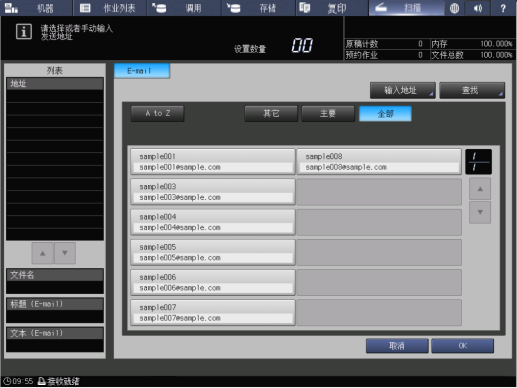Click the 文件总数 total files value
This screenshot has height=388, width=517.
496,55
